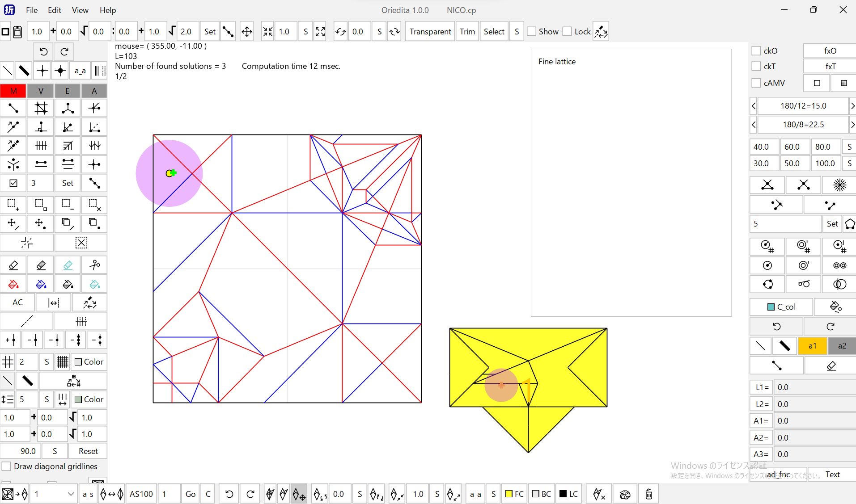Enable Draw diagonal gridlines

[6, 466]
